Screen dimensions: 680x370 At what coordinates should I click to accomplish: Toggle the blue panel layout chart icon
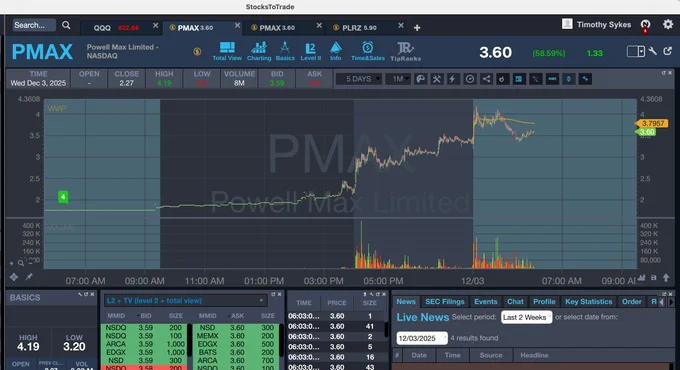tap(519, 79)
